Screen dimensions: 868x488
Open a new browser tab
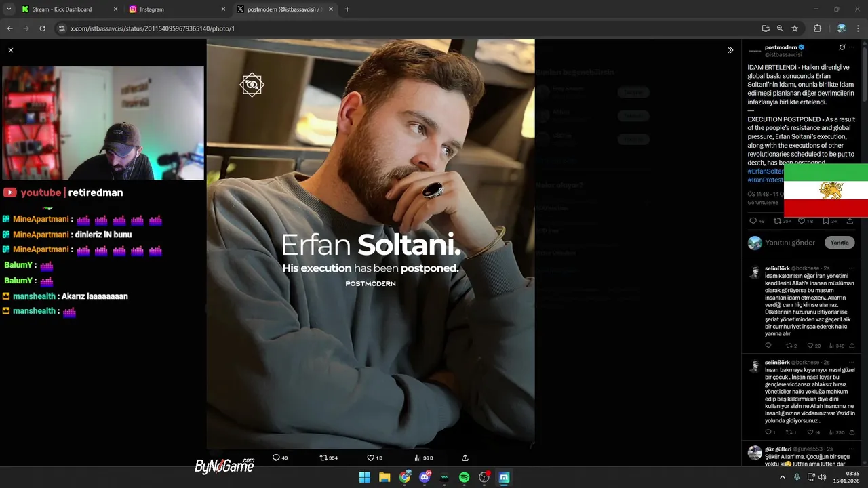click(x=347, y=9)
